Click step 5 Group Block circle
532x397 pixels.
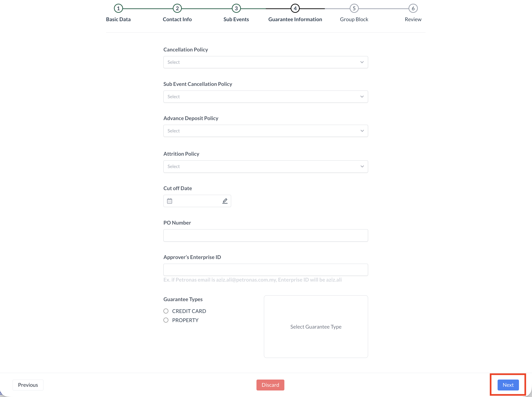pyautogui.click(x=354, y=8)
